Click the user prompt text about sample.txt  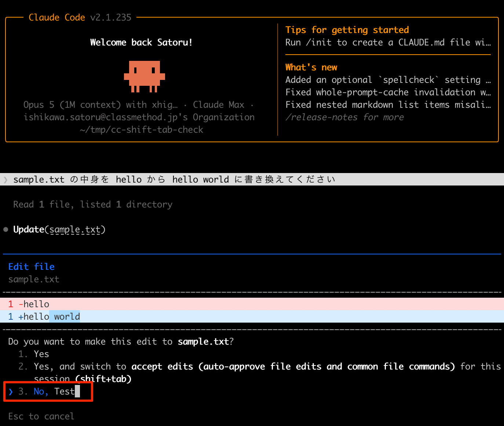click(x=174, y=180)
